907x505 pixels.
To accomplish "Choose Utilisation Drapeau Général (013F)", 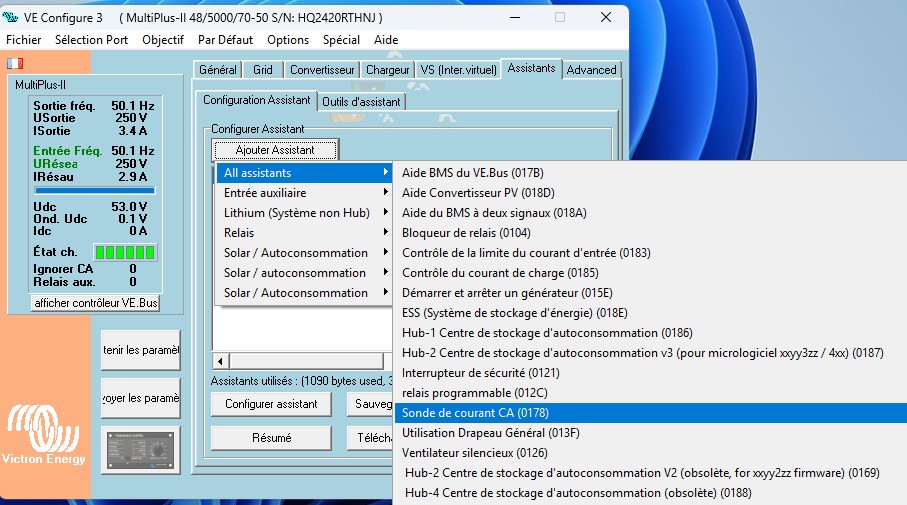I will (650, 433).
